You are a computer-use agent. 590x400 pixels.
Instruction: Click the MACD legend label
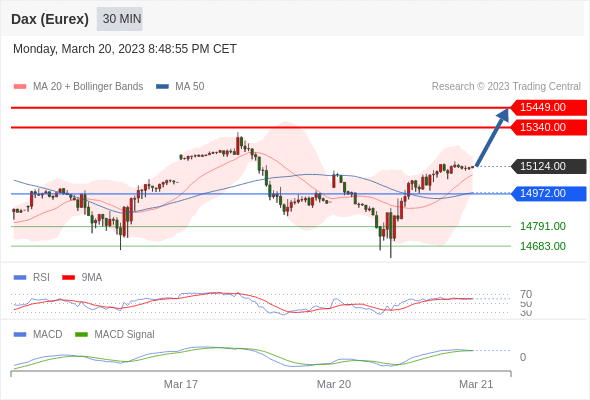click(x=48, y=335)
